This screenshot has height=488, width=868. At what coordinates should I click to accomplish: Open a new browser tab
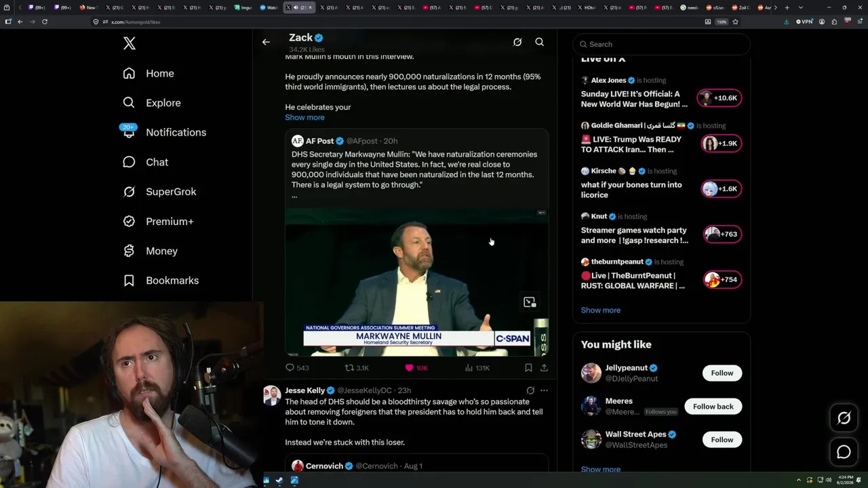point(787,7)
